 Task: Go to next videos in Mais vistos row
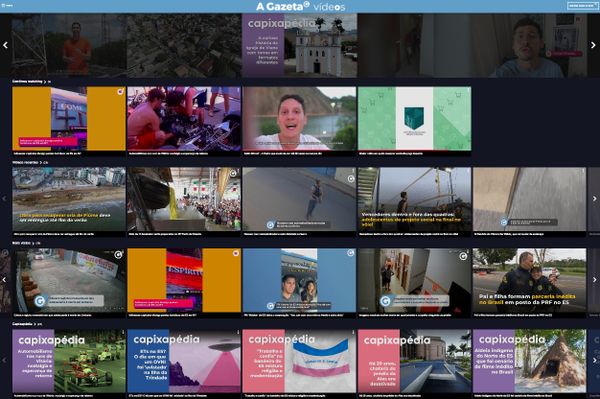tap(594, 280)
